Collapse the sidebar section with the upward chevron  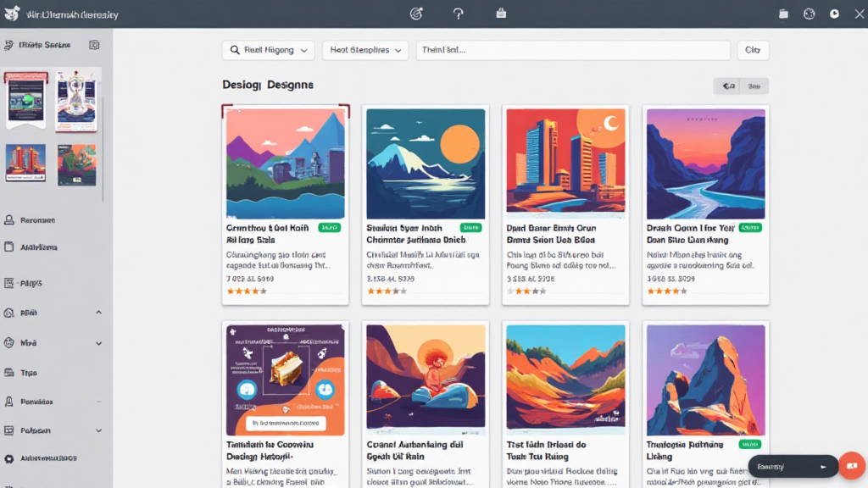pos(98,313)
